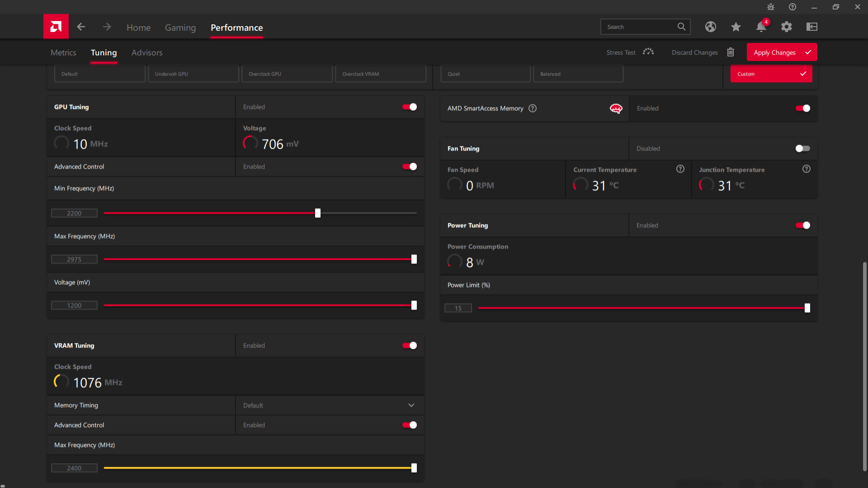Select the Tuning sub-tab
Viewport: 868px width, 488px height.
[104, 52]
